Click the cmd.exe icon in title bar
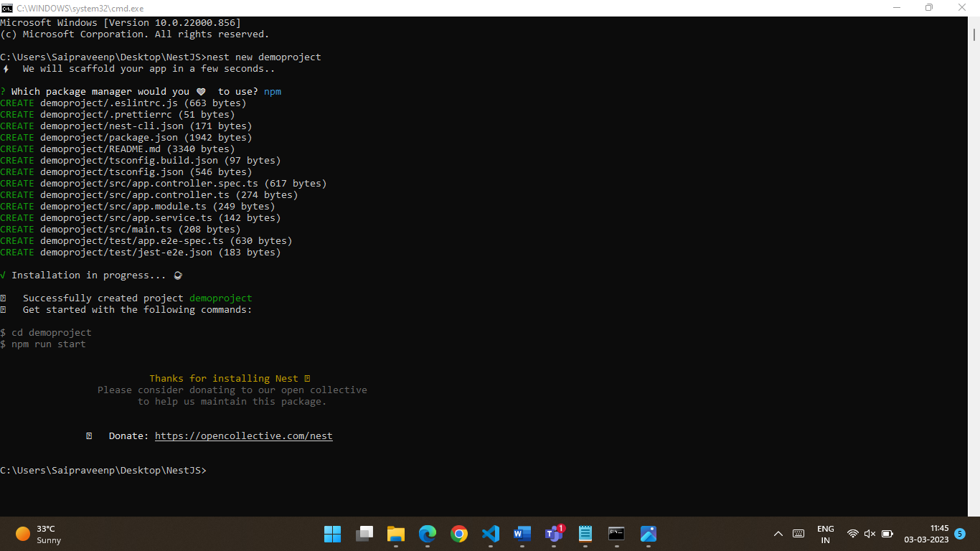Image resolution: width=980 pixels, height=551 pixels. [x=7, y=7]
